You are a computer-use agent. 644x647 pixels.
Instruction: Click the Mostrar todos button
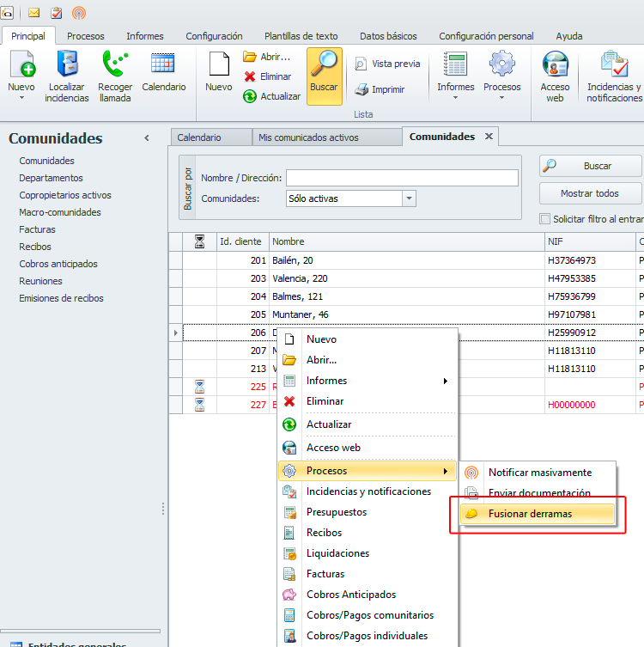tap(590, 193)
